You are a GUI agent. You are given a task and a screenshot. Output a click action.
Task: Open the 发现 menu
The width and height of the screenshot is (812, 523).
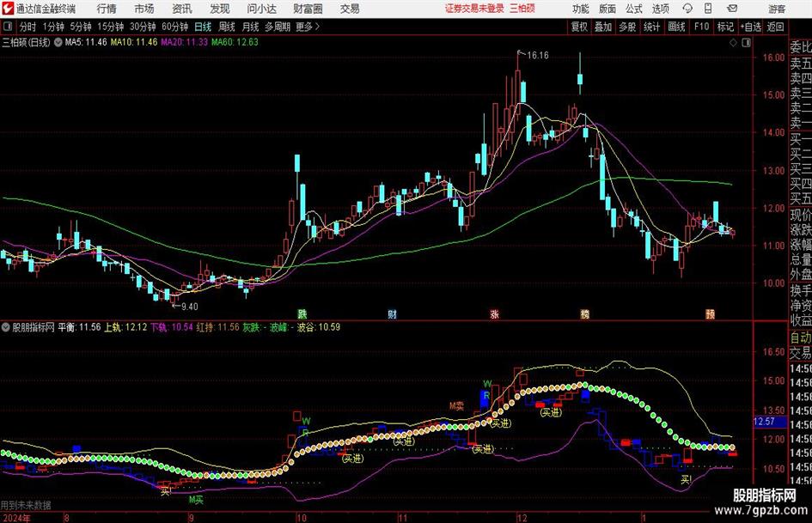[x=220, y=9]
